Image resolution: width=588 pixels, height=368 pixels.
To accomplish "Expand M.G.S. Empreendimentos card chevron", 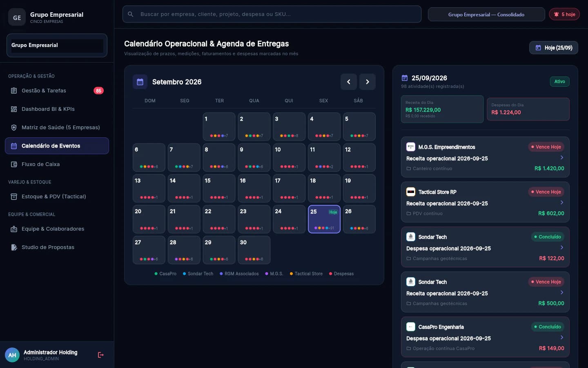I will click(x=562, y=157).
